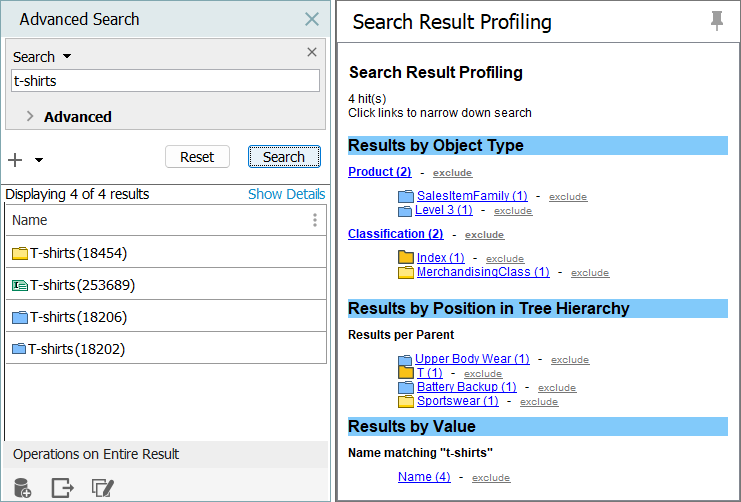Click the t-shirts search input field
741x502 pixels.
coord(165,81)
